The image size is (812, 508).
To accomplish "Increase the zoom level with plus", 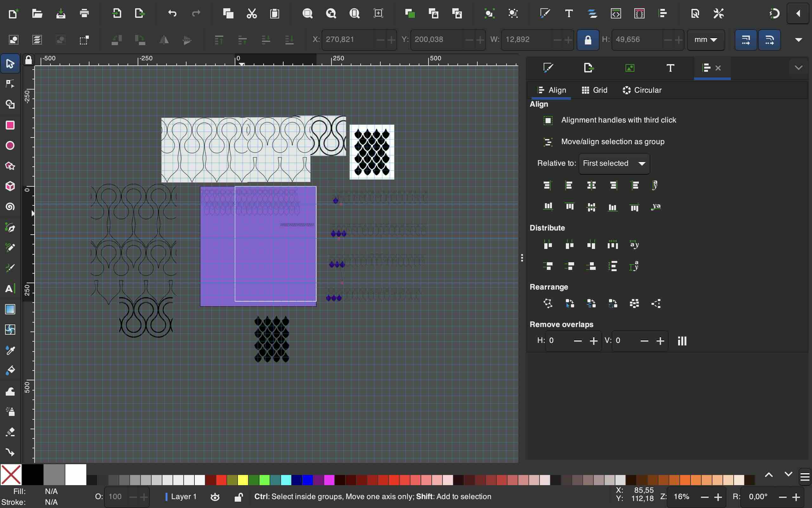I will [718, 497].
